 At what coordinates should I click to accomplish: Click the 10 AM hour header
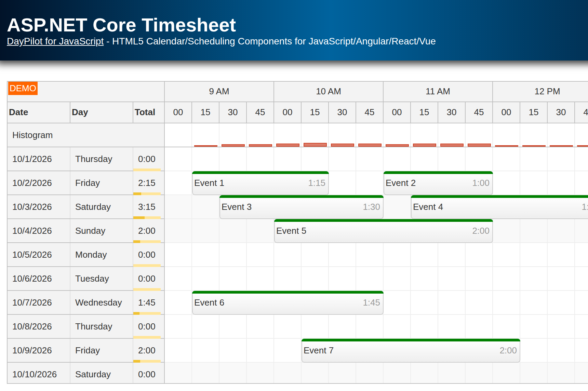coord(329,91)
